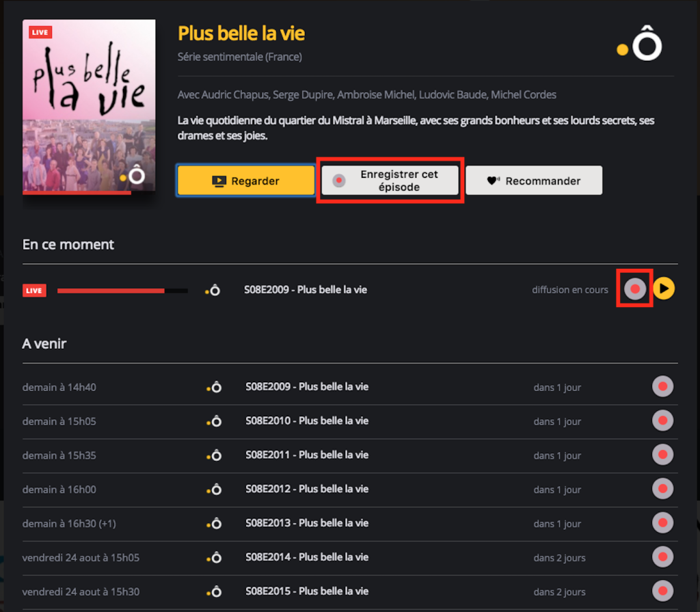Screen dimensions: 700x612
Task: Select S08E2011 - Plus belle la vie
Action: 307,455
